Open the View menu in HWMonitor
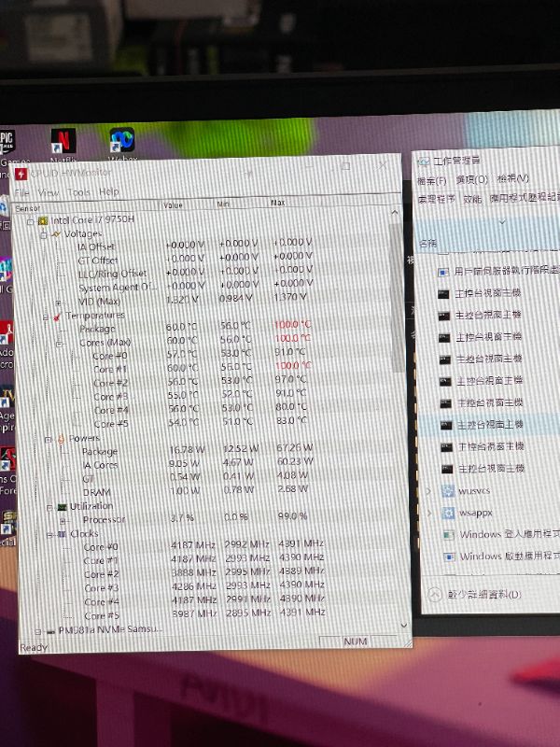Screen dimensions: 560x747 [x=49, y=192]
